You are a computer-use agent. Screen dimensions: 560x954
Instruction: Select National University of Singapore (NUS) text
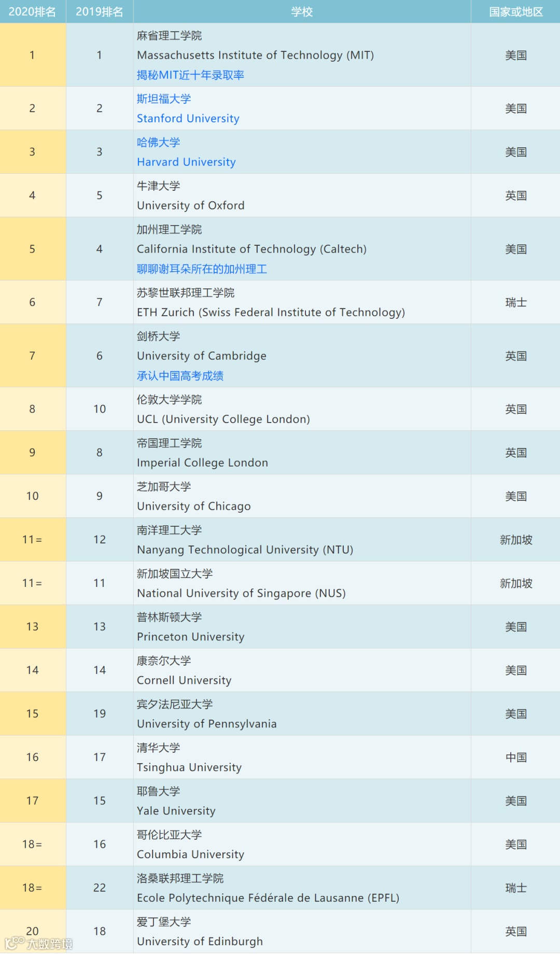click(x=241, y=594)
